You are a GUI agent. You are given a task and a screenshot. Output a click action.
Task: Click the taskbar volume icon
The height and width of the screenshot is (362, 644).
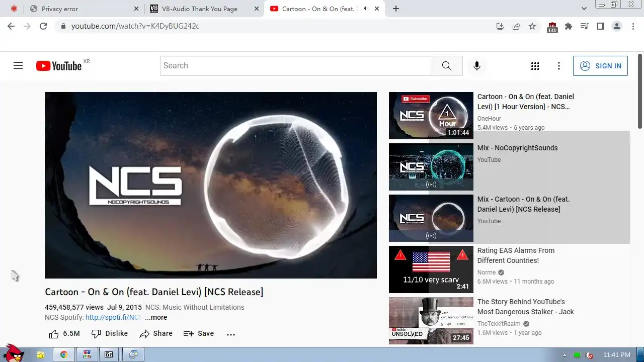coord(589,355)
